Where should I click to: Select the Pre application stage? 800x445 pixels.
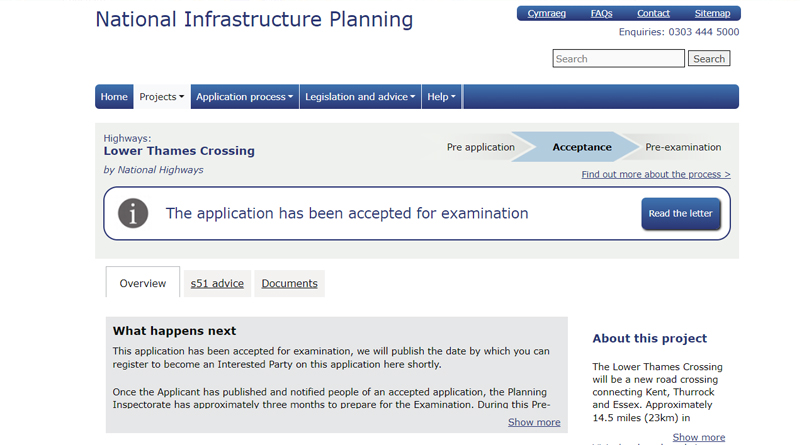point(481,147)
